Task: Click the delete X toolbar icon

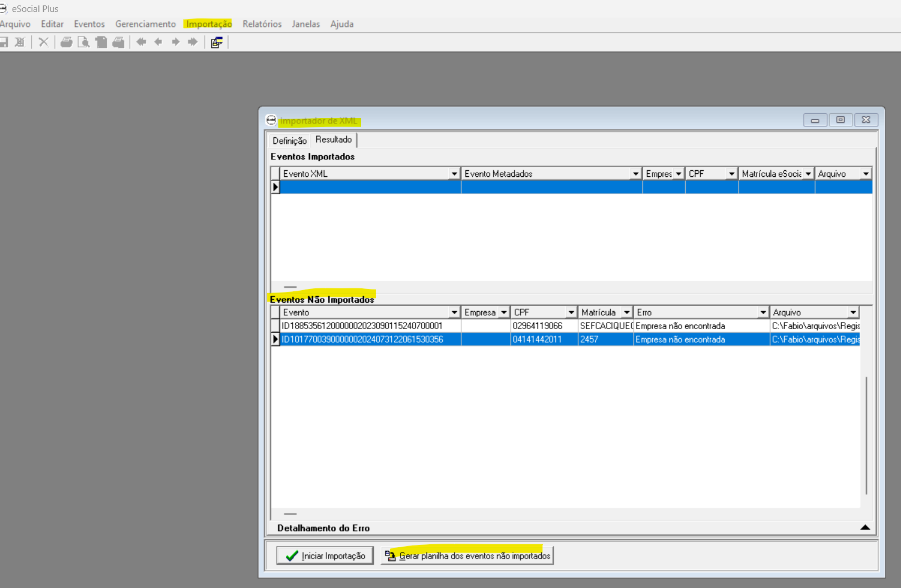Action: point(43,42)
